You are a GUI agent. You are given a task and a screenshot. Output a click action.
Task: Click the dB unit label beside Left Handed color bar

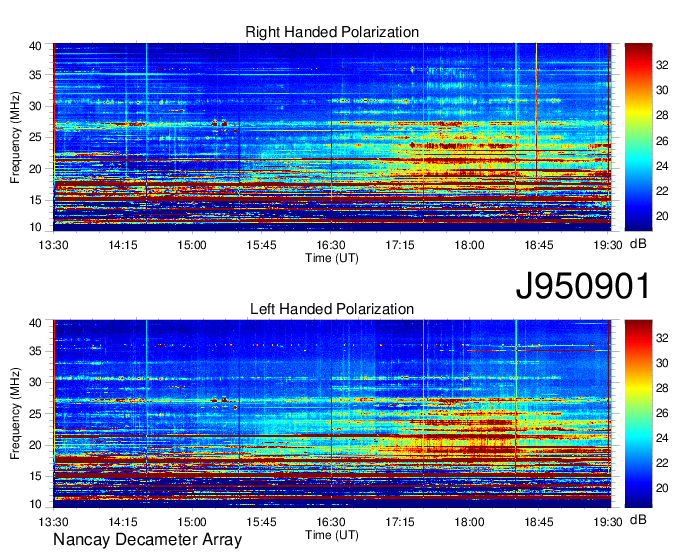tap(638, 520)
